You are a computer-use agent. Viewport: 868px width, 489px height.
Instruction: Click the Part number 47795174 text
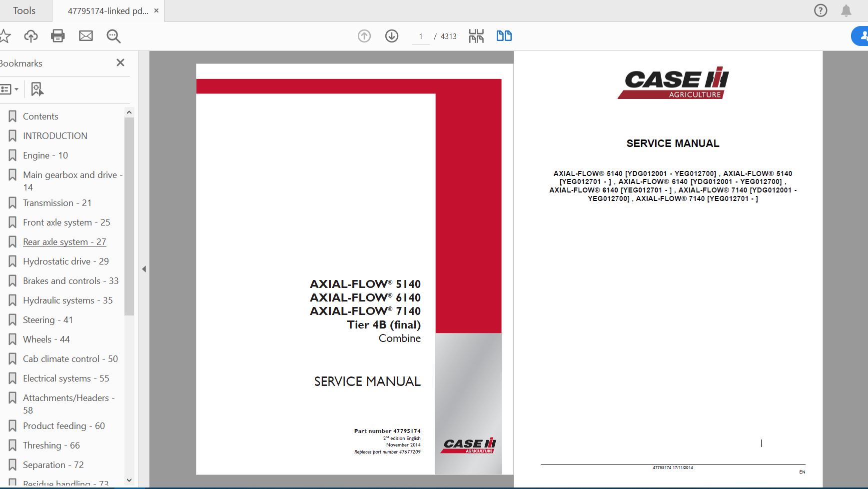point(387,431)
